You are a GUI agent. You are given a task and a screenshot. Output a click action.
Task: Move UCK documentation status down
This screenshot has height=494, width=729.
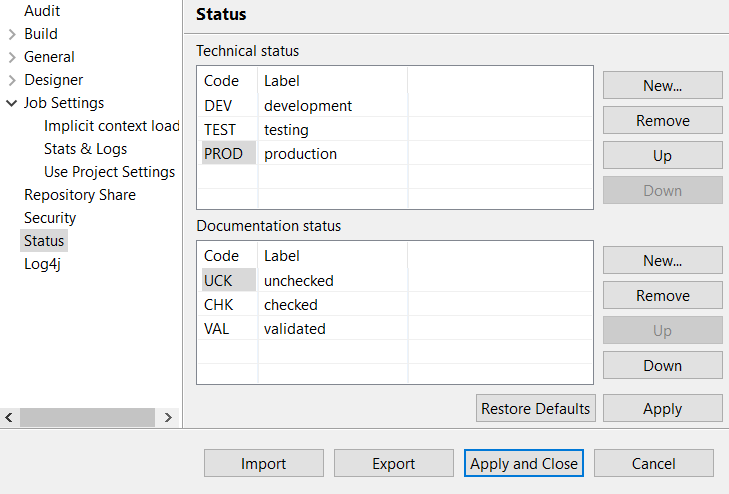coord(662,366)
